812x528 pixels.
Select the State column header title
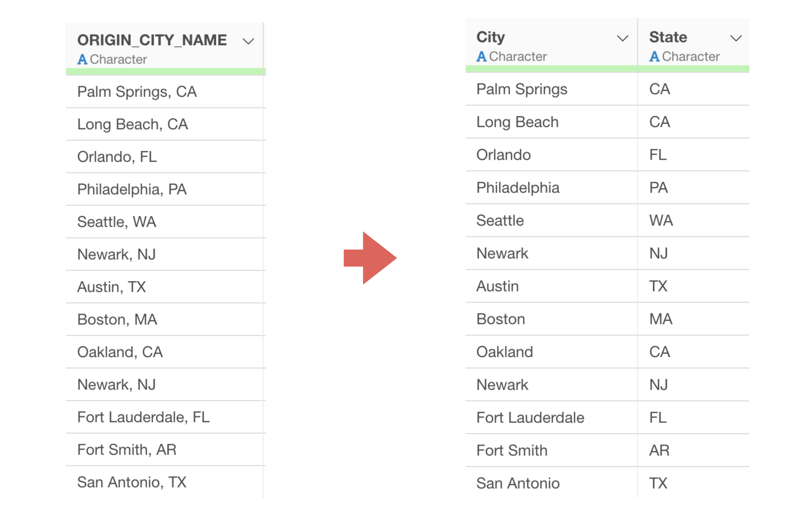pos(668,37)
